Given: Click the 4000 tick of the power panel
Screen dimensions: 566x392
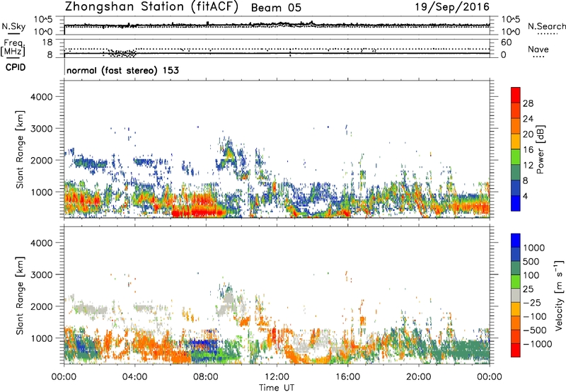Looking at the screenshot, I should point(42,97).
